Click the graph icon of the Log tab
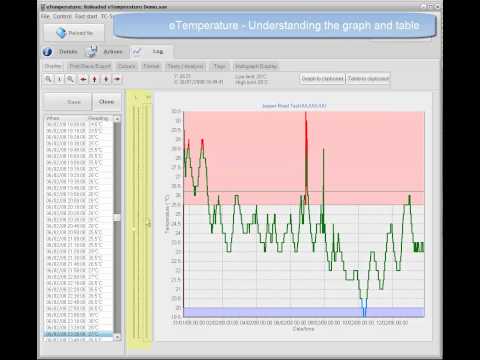 click(x=137, y=51)
